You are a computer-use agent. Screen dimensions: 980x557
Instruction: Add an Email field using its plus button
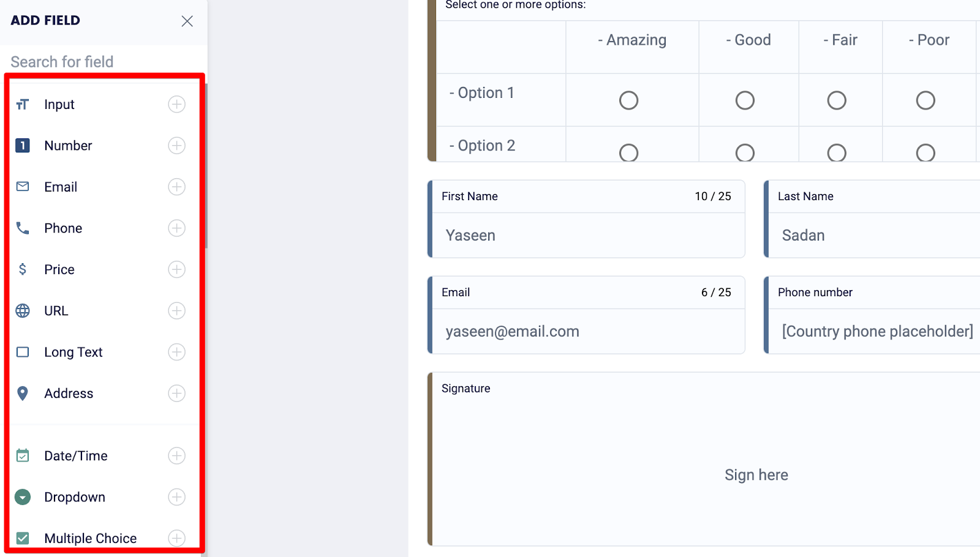click(x=176, y=187)
